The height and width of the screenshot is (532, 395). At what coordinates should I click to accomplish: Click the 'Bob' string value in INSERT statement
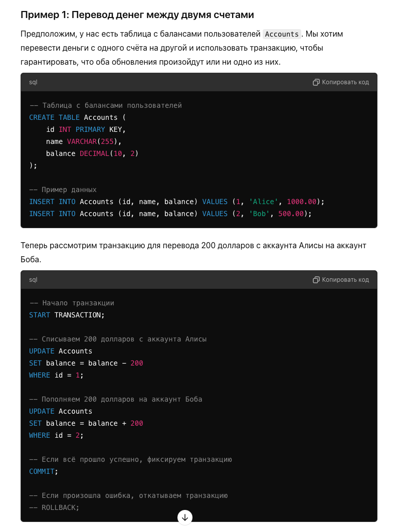pyautogui.click(x=259, y=214)
